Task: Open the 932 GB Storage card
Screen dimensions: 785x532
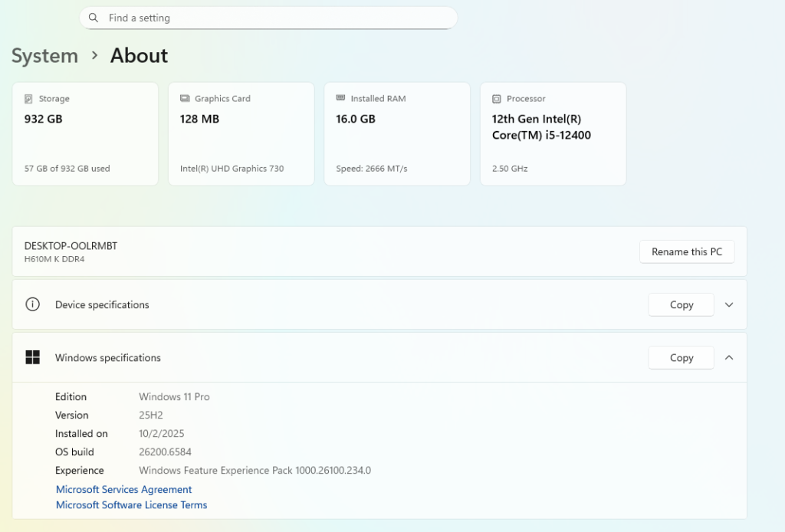Action: [x=85, y=134]
